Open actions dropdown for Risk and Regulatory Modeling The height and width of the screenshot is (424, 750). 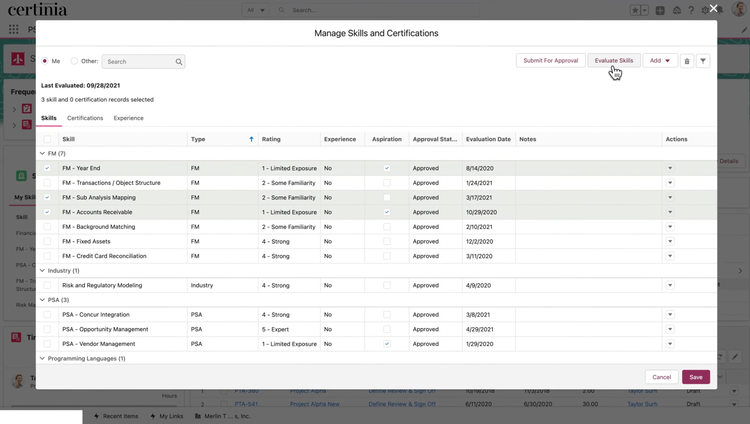670,285
